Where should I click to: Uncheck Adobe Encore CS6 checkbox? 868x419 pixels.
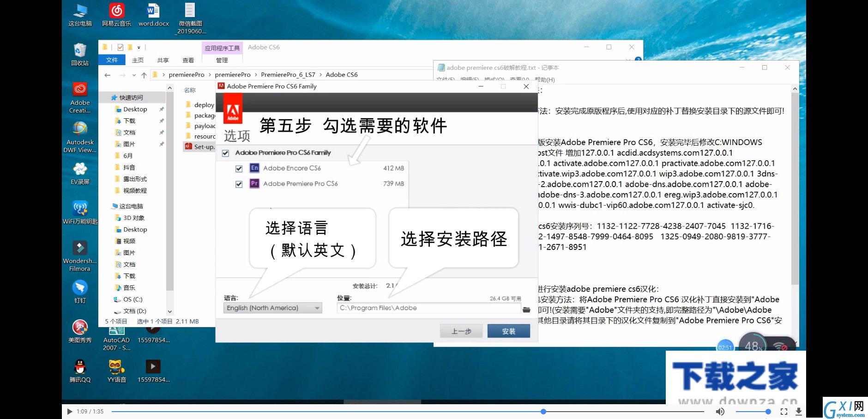pyautogui.click(x=239, y=169)
